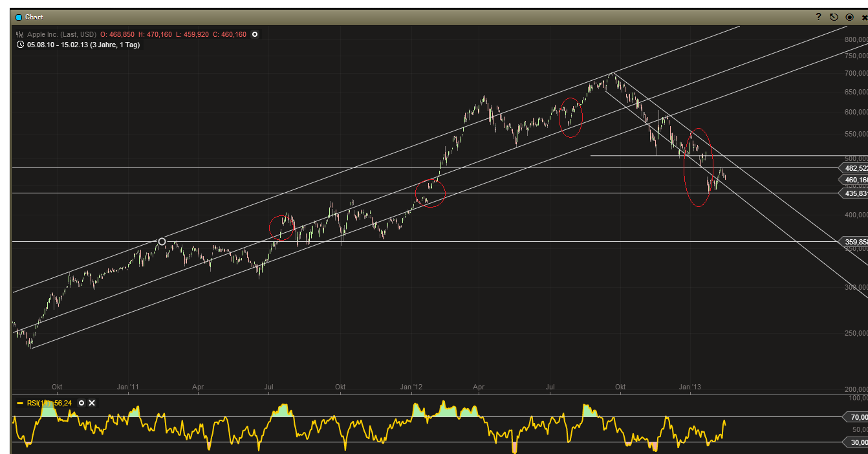Click the red circle annotation near Jan '13
Image resolution: width=868 pixels, height=454 pixels.
(x=699, y=168)
